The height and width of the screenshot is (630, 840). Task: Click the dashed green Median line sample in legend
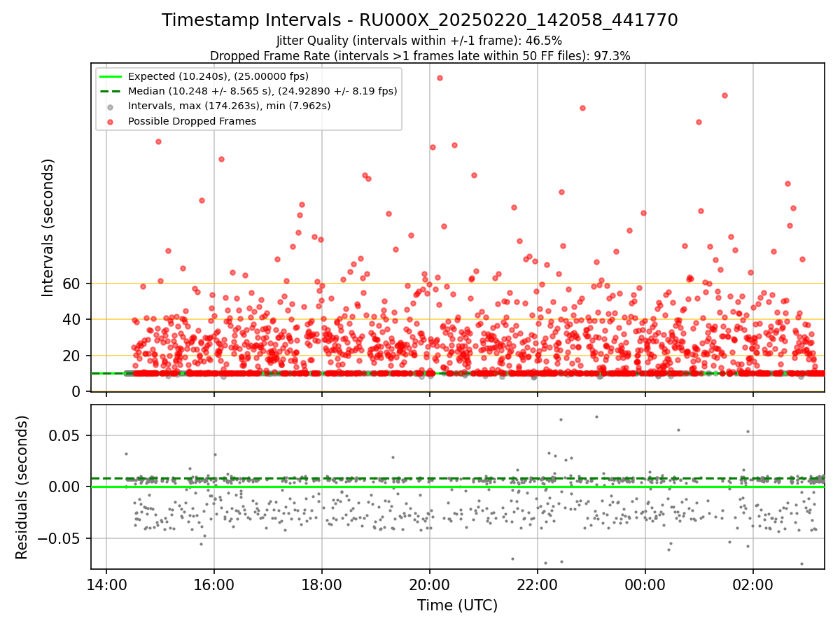click(x=111, y=91)
